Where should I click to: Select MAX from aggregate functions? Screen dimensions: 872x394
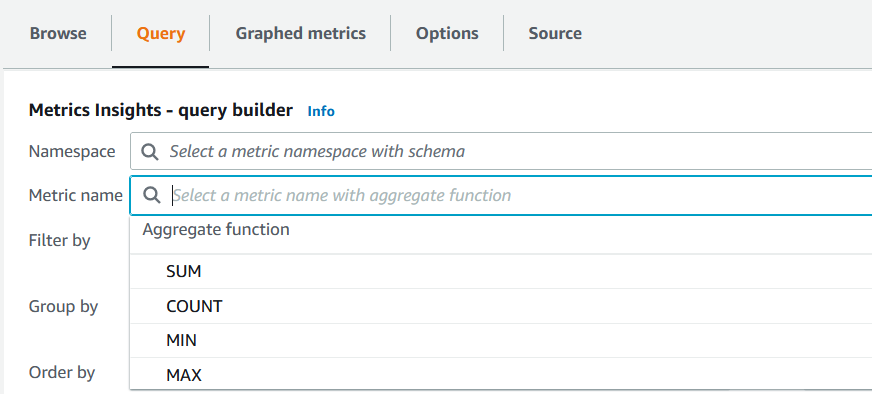coord(501,374)
